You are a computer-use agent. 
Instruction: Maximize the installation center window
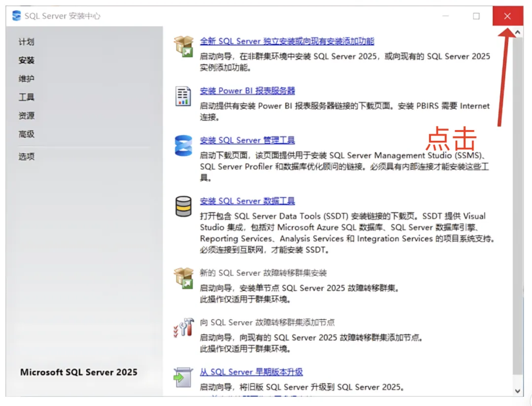[476, 16]
